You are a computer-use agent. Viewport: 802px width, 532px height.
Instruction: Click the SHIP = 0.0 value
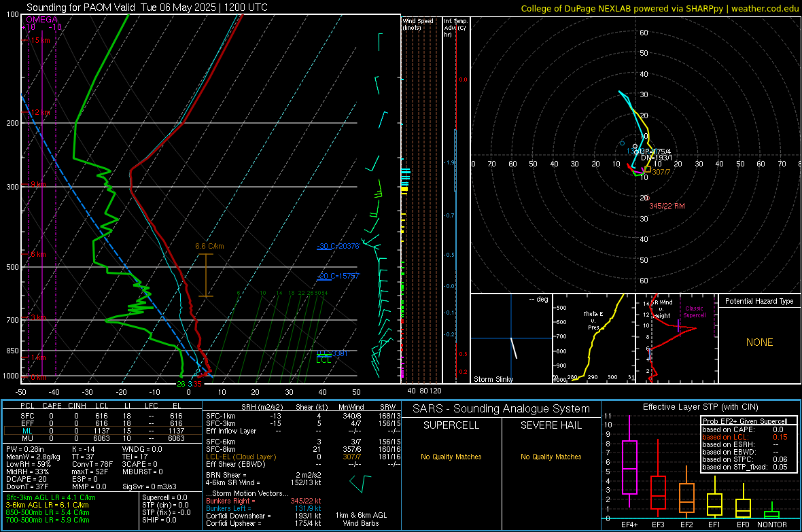point(159,520)
